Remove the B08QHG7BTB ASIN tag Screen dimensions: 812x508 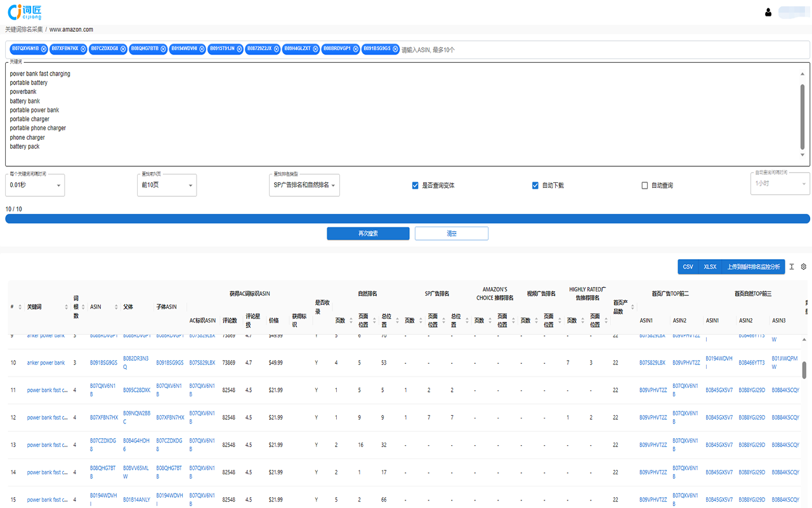pyautogui.click(x=163, y=49)
